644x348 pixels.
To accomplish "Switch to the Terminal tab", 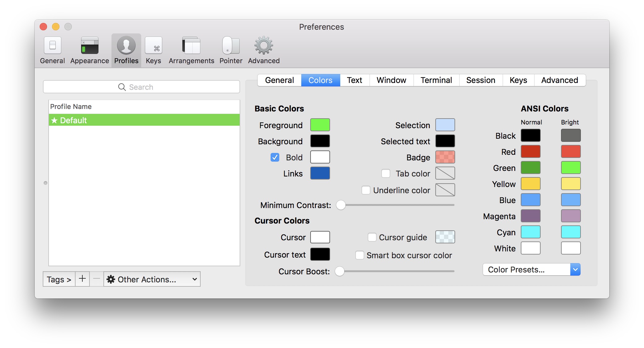I will [436, 80].
